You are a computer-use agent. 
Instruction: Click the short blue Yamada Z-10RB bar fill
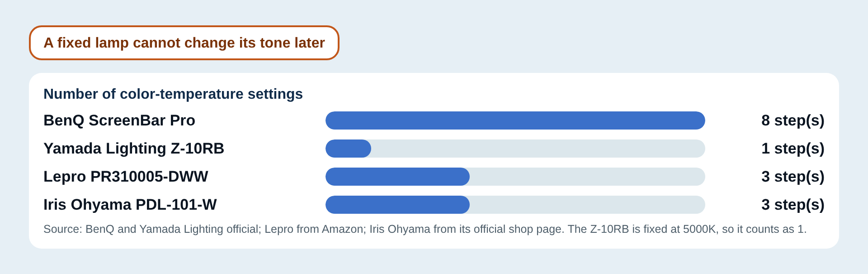click(x=348, y=149)
